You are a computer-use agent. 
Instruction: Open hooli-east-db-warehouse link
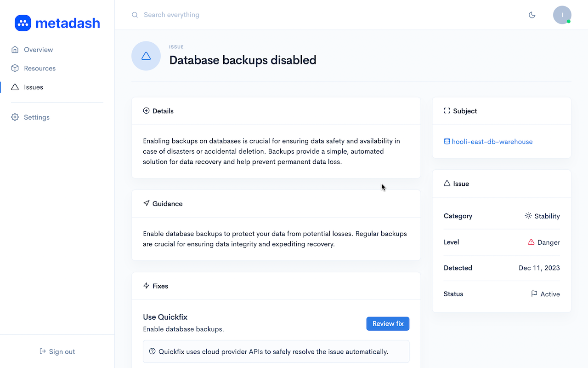(x=492, y=142)
